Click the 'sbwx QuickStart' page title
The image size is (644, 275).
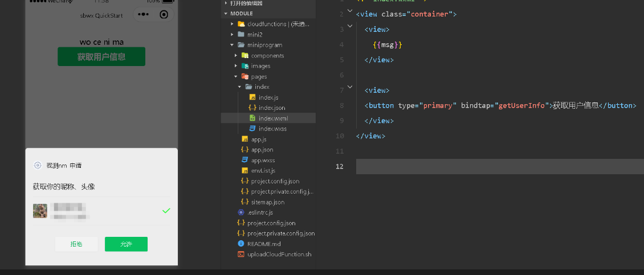click(x=101, y=15)
